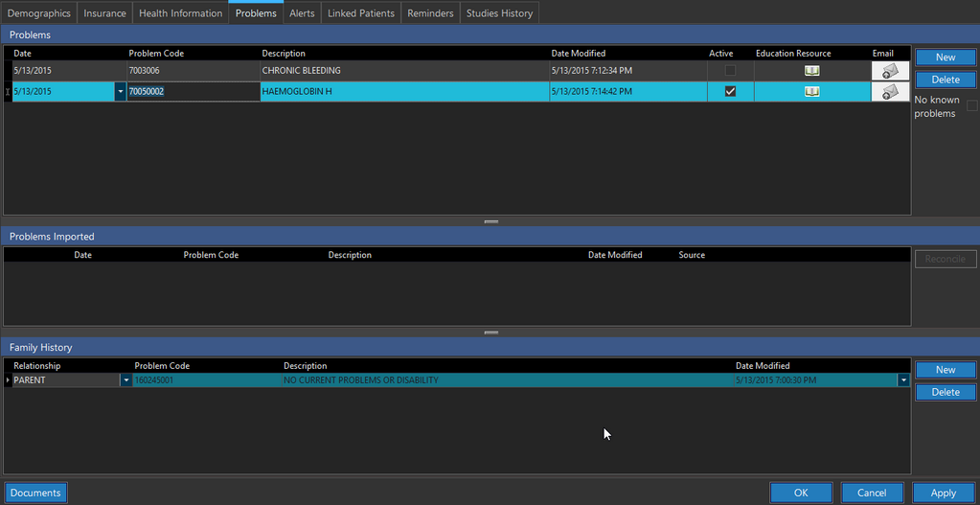The width and height of the screenshot is (980, 505).
Task: Open Date Modified dropdown in Family History
Action: [x=903, y=380]
